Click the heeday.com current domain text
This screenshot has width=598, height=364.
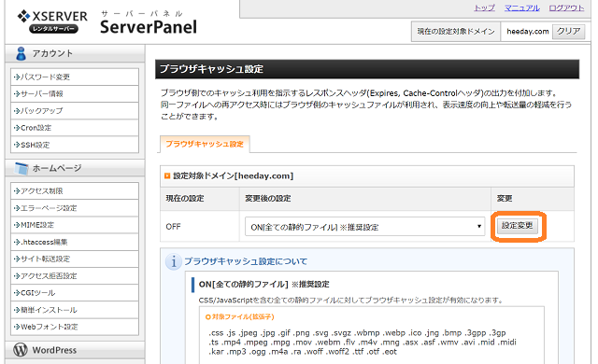click(527, 31)
